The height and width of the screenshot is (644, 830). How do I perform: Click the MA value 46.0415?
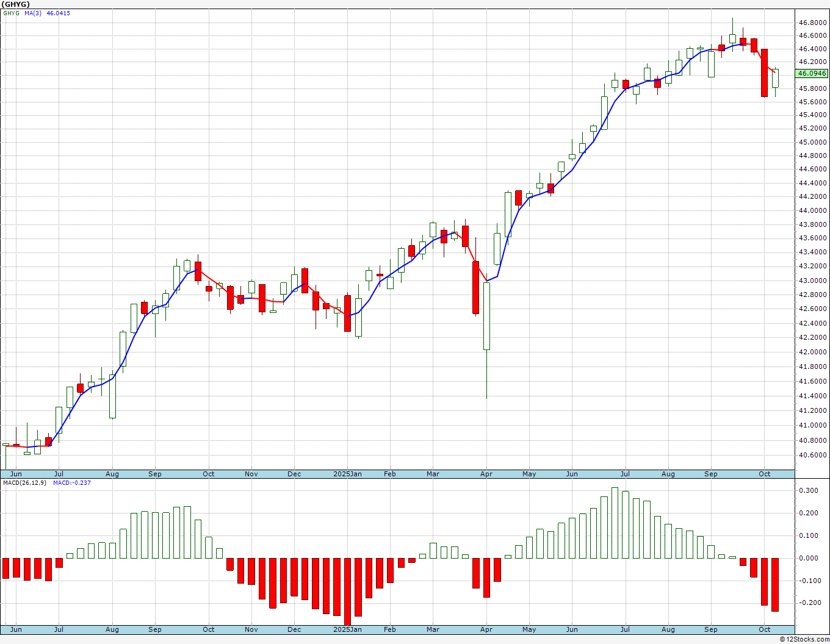[x=58, y=13]
